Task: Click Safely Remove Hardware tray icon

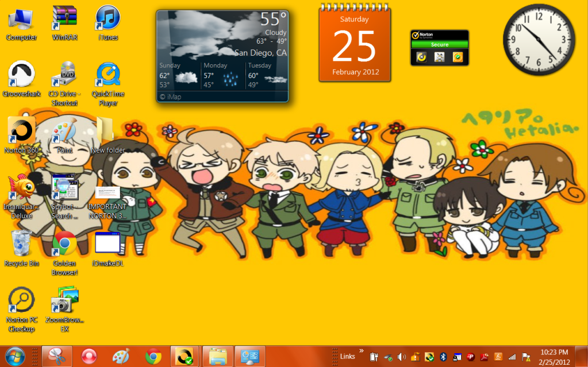Action: point(388,357)
